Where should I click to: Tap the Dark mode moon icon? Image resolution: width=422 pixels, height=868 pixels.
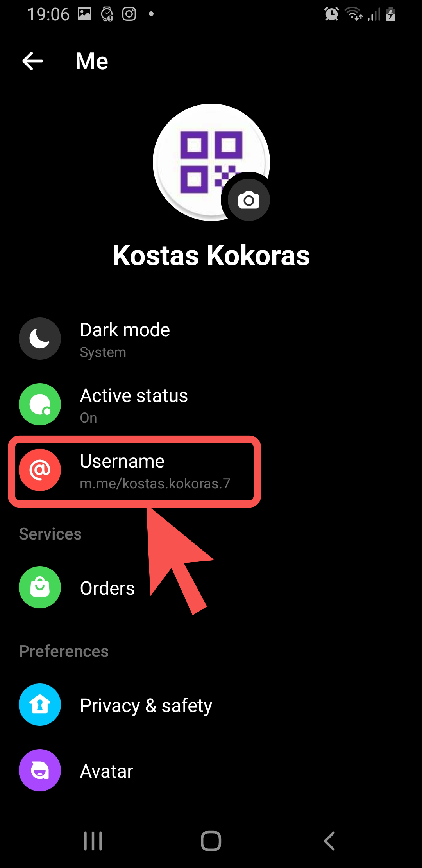(x=40, y=339)
